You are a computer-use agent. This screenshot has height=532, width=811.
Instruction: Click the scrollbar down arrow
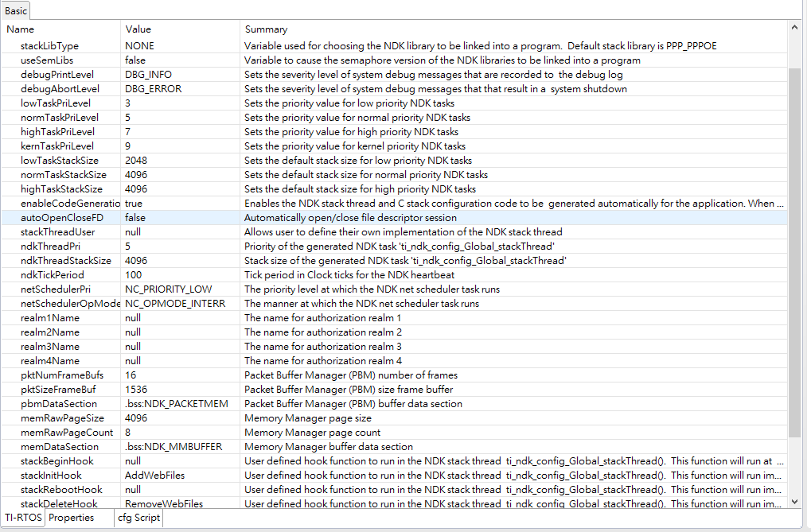click(x=794, y=502)
